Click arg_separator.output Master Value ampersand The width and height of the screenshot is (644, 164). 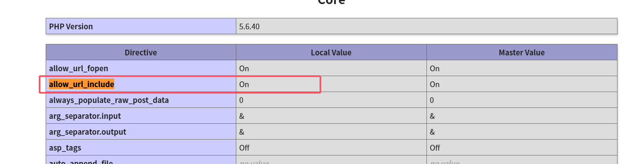pos(432,132)
